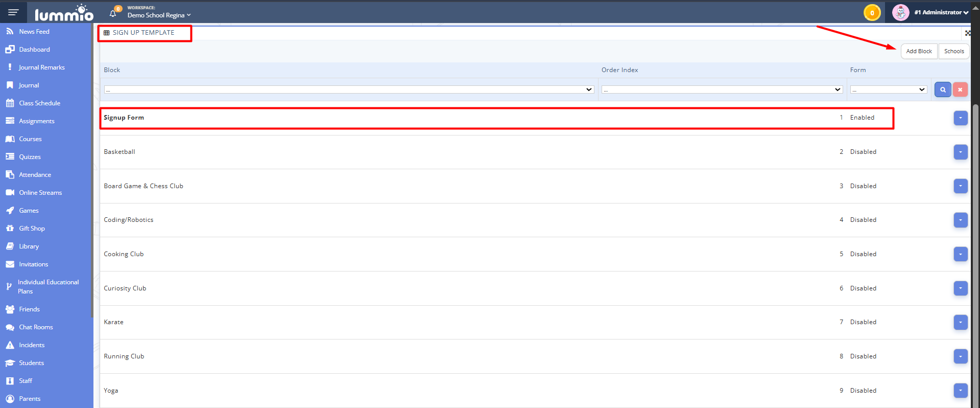Click the Attendance icon in sidebar

10,175
